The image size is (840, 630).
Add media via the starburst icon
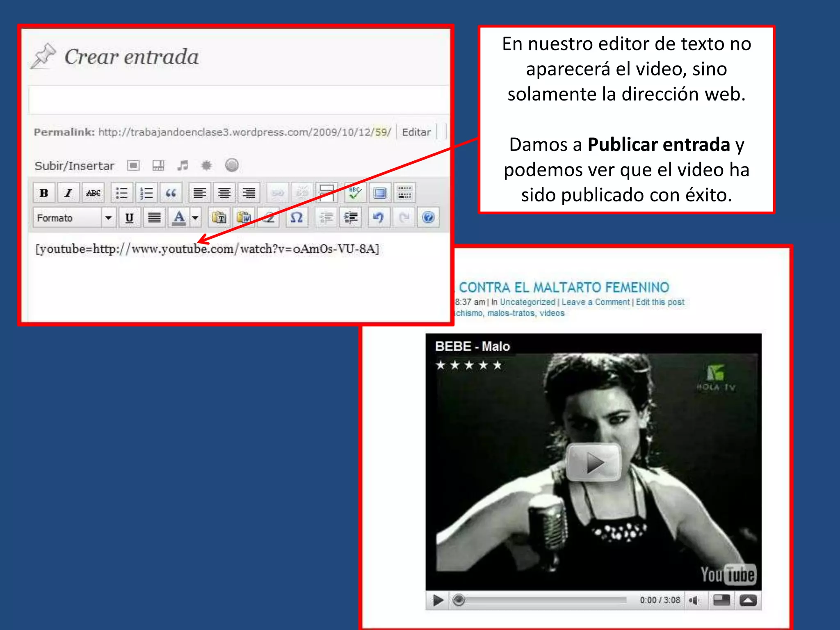206,165
